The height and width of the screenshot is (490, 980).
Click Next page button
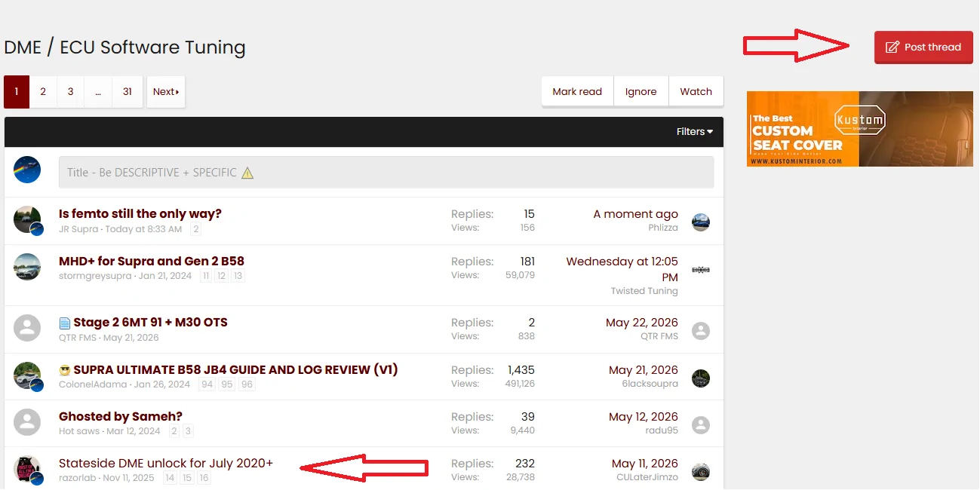(166, 92)
